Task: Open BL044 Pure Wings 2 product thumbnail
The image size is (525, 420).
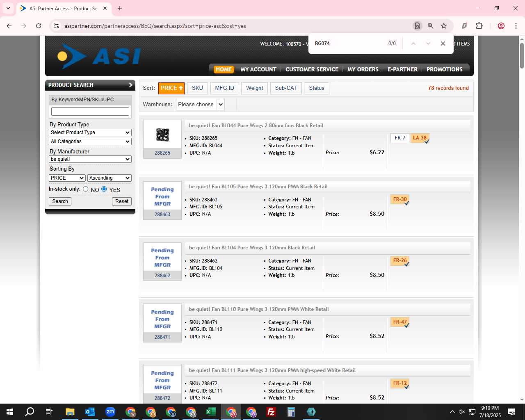Action: pyautogui.click(x=162, y=135)
